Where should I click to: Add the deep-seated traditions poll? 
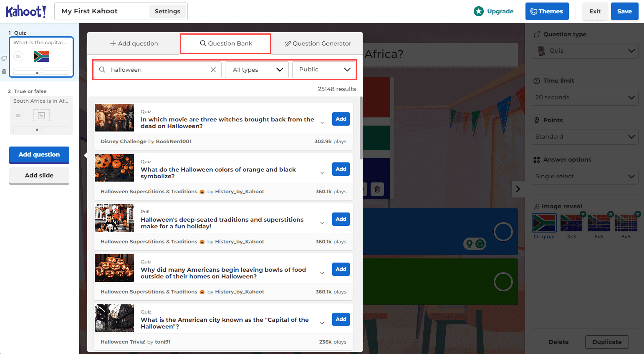coord(341,219)
